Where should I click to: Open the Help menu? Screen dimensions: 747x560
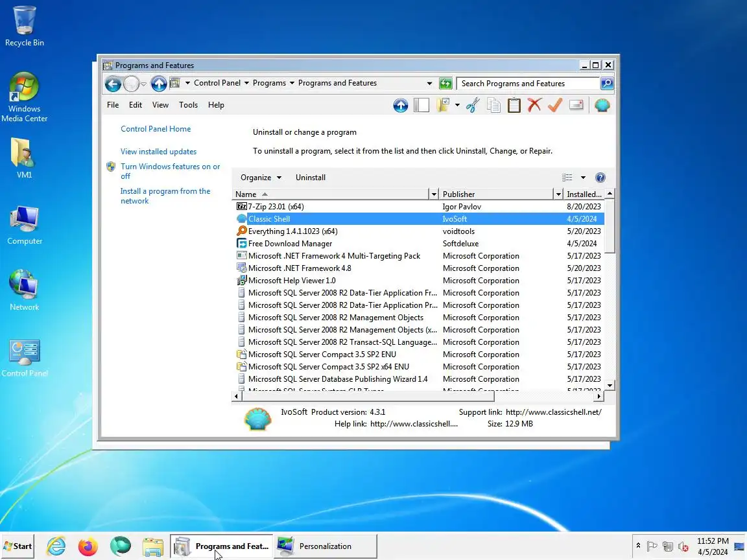[x=216, y=105]
